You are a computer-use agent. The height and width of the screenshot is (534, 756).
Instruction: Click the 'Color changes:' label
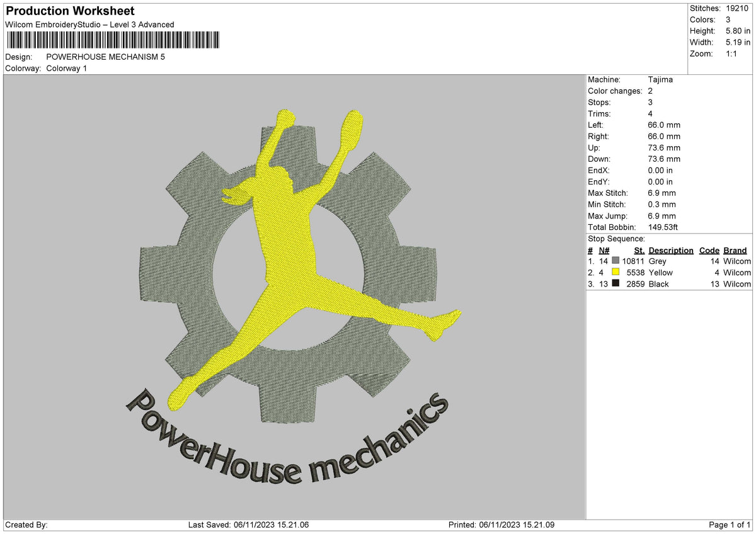click(x=615, y=91)
